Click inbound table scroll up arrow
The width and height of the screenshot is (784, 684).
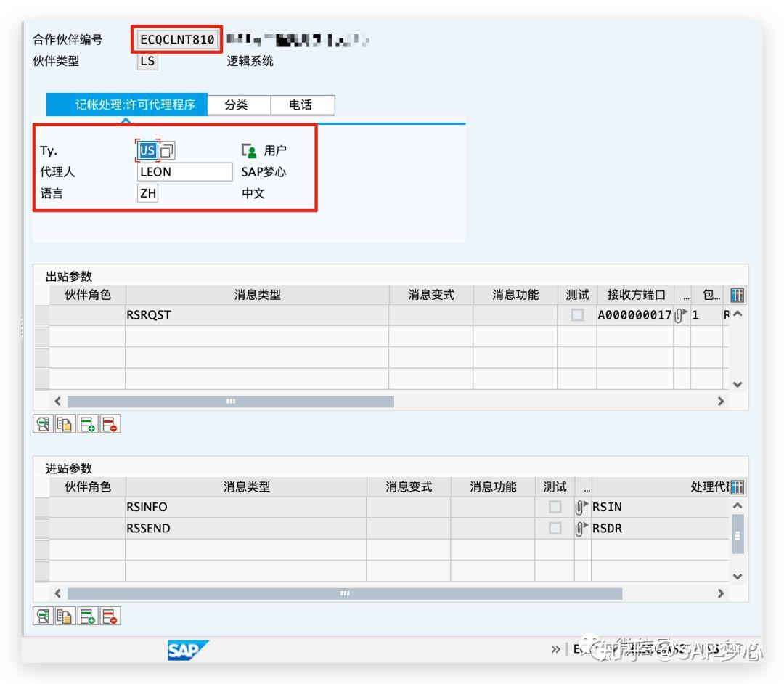(x=737, y=506)
